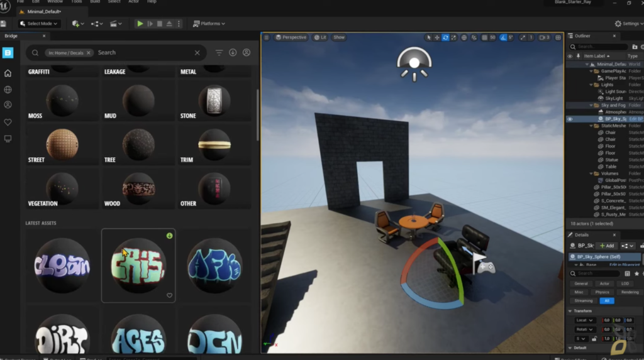Viewport: 644px width, 360px height.
Task: Select the viewport Scale tool
Action: tap(453, 37)
